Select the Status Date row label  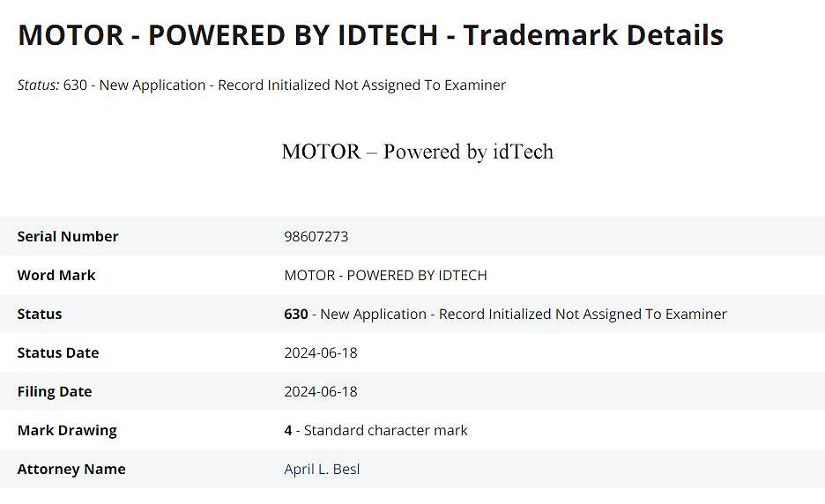pos(58,352)
